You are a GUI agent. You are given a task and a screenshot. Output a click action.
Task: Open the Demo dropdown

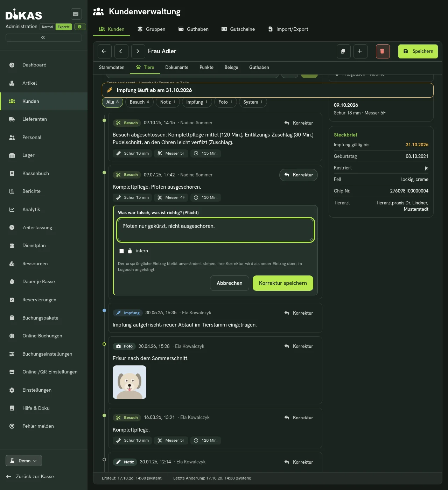24,461
